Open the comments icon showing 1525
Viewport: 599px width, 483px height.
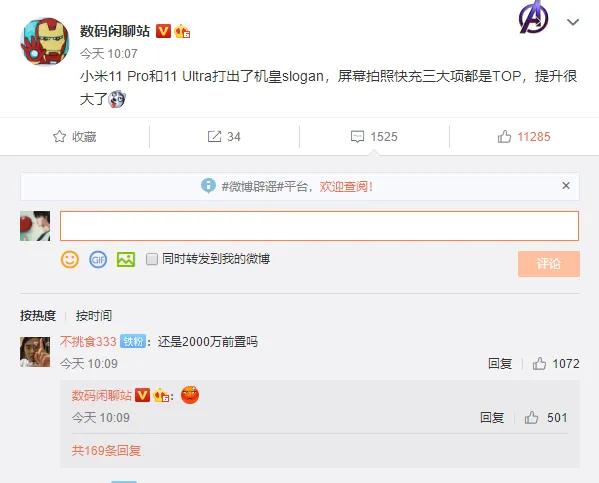tap(357, 136)
